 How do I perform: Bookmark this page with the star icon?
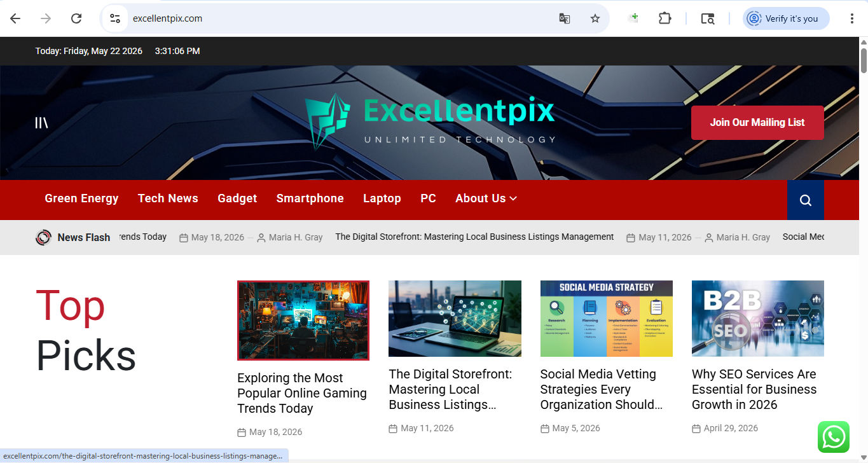coord(595,18)
